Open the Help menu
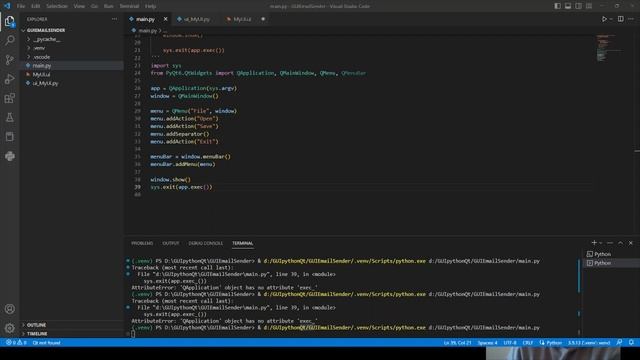 click(151, 6)
